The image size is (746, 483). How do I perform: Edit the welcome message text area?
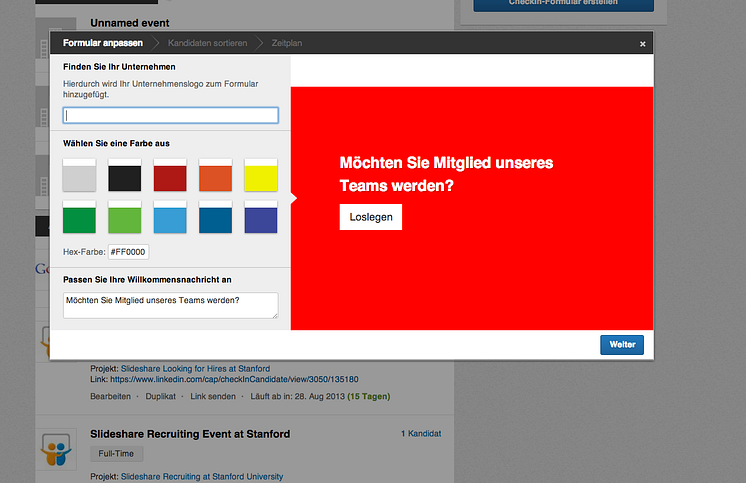170,305
